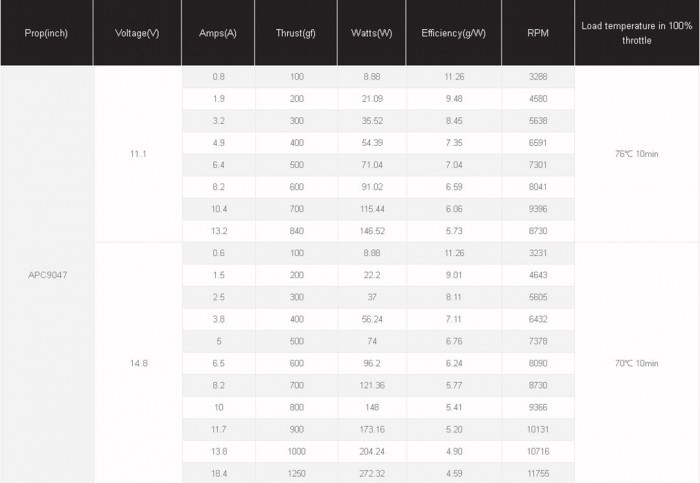Select the RPM column header
The height and width of the screenshot is (483, 700).
(x=538, y=33)
